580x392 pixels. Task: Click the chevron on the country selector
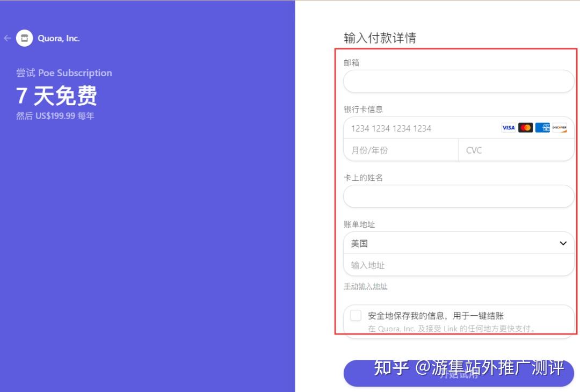click(x=563, y=243)
